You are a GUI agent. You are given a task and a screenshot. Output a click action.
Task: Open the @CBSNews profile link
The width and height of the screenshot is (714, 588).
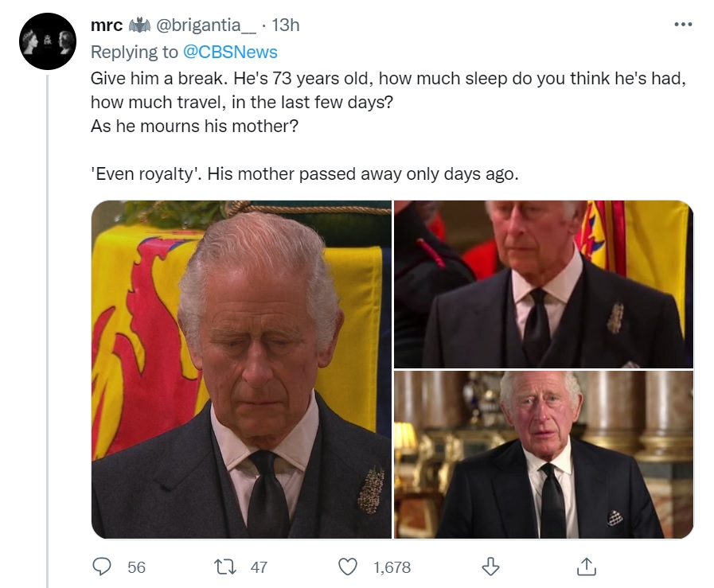click(230, 52)
